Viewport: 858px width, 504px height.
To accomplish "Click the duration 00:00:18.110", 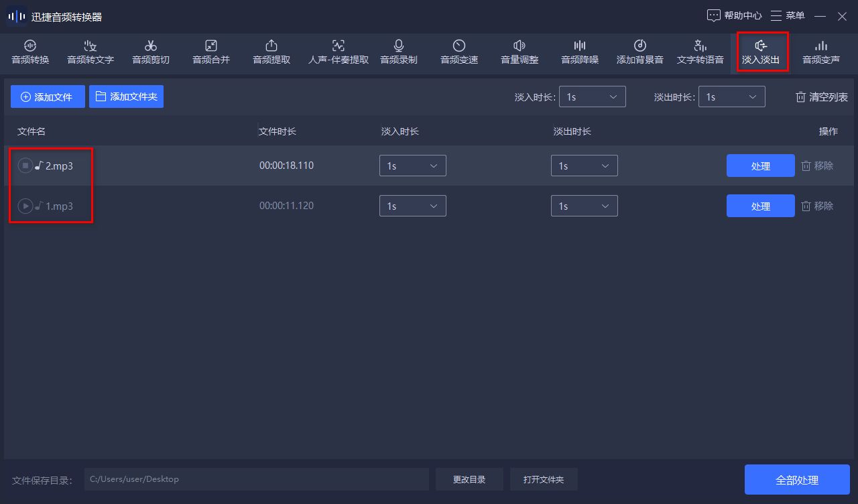I will (286, 165).
